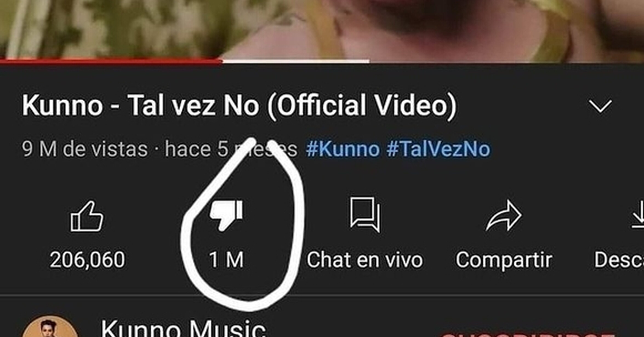Open the #TalVezNo hashtag link

[438, 149]
